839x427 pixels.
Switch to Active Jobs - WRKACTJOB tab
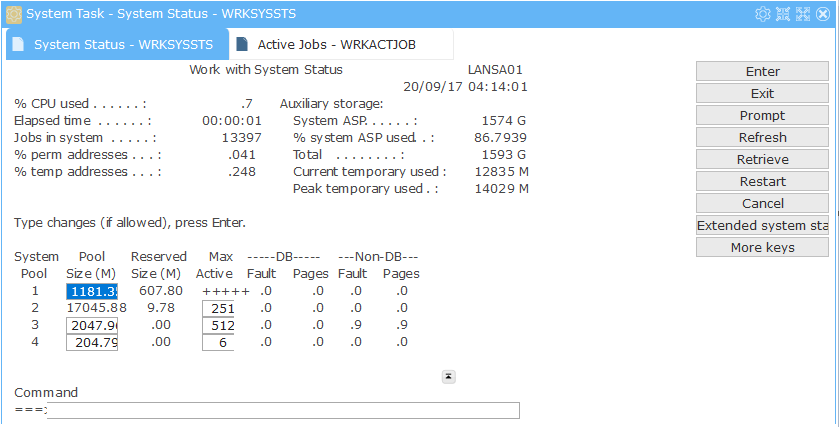pos(336,45)
